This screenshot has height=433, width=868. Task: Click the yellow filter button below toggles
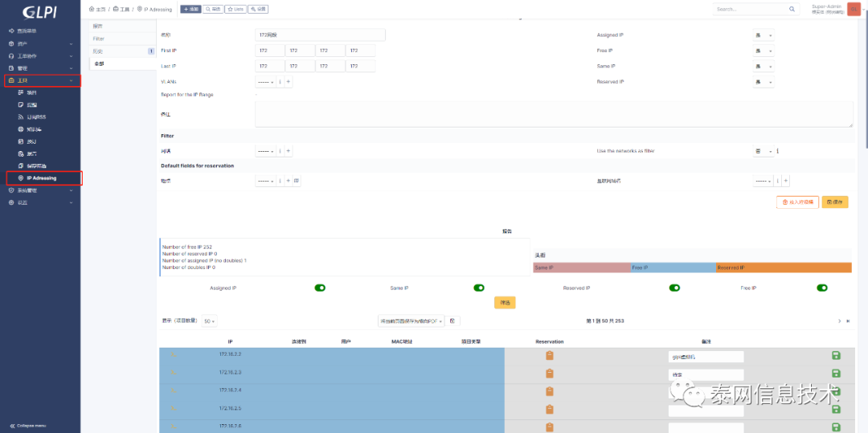coord(505,303)
